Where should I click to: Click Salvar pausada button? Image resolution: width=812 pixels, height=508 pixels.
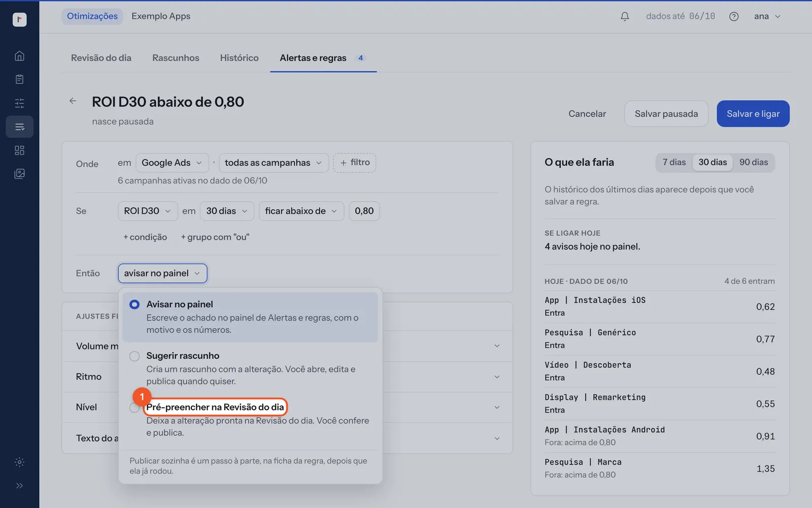pyautogui.click(x=666, y=114)
